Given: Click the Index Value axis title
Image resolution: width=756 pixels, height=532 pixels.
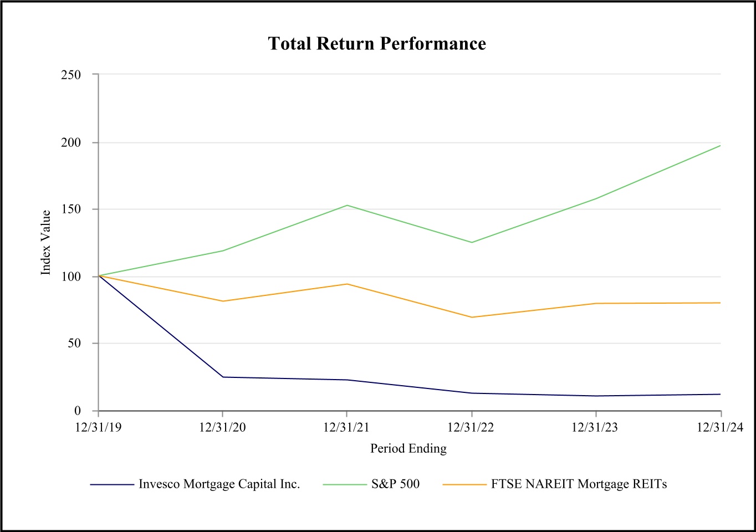Looking at the screenshot, I should click(46, 242).
